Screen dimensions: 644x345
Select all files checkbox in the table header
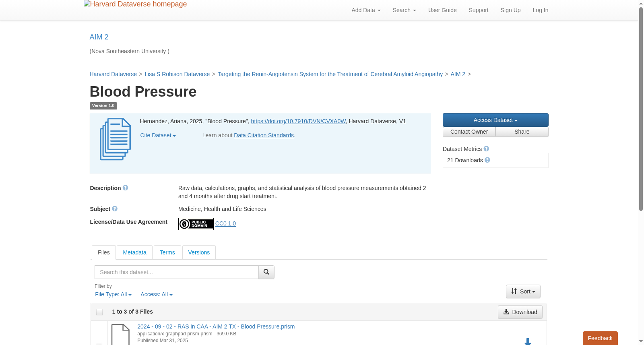coord(99,312)
